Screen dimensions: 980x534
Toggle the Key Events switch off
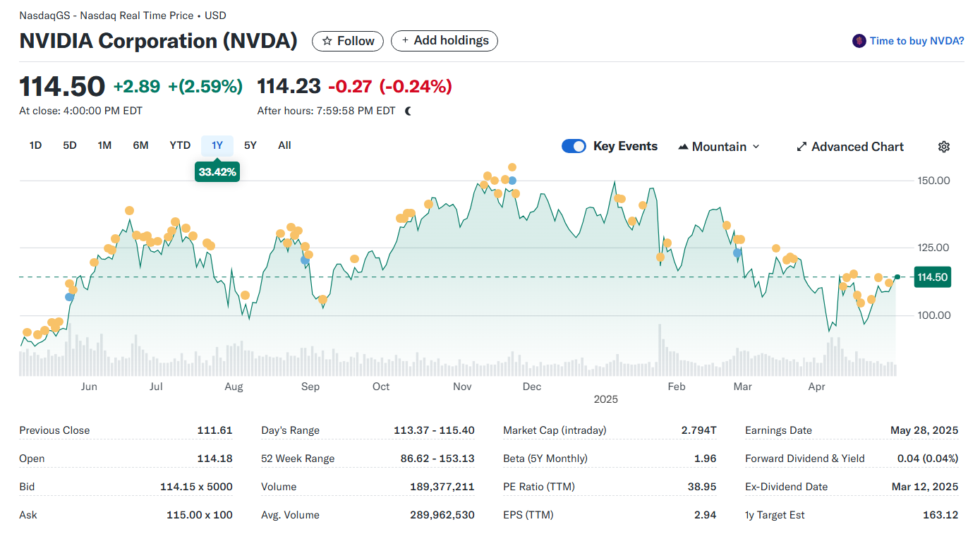(574, 146)
